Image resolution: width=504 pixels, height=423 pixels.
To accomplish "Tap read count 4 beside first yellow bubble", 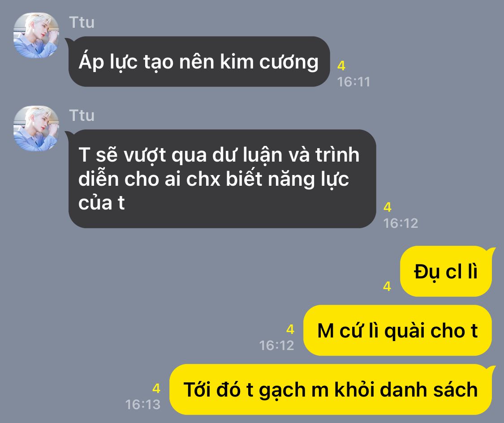I will (387, 286).
